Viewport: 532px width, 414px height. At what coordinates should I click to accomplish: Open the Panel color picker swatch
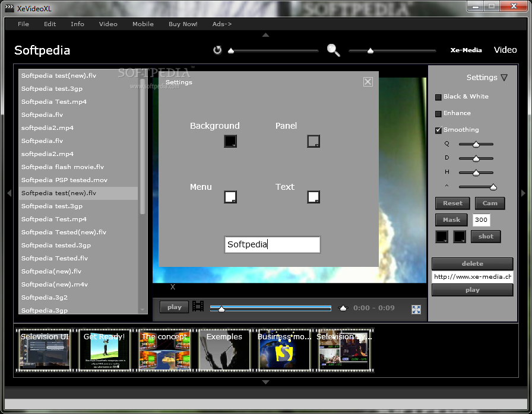click(313, 141)
